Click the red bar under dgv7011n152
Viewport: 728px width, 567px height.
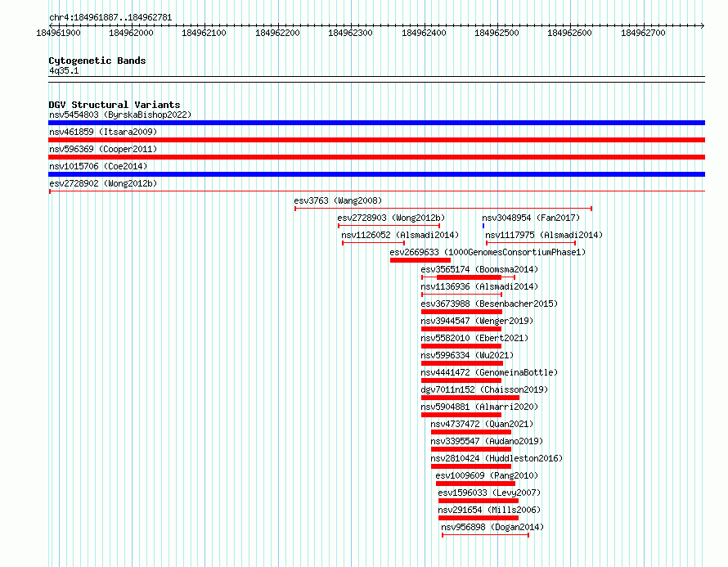pyautogui.click(x=470, y=398)
